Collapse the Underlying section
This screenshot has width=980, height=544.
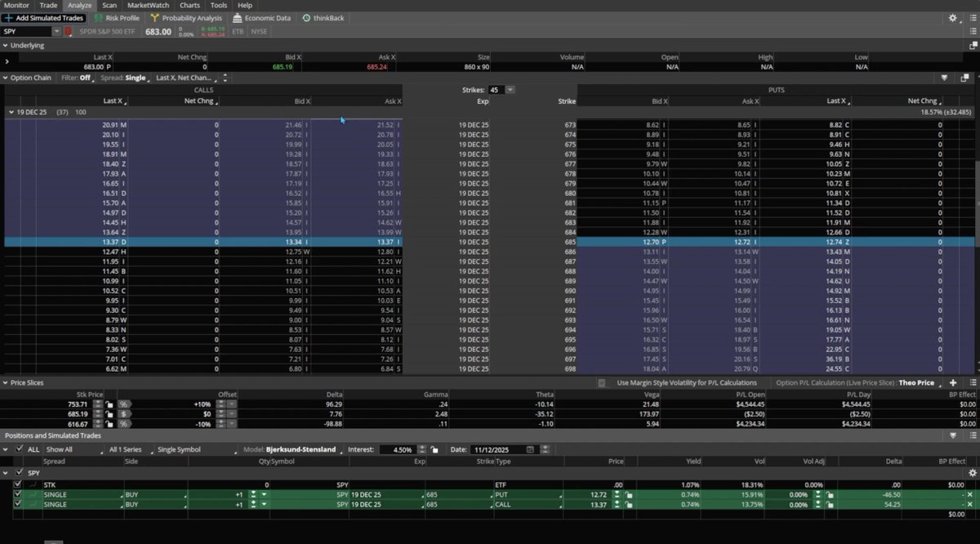[x=5, y=46]
